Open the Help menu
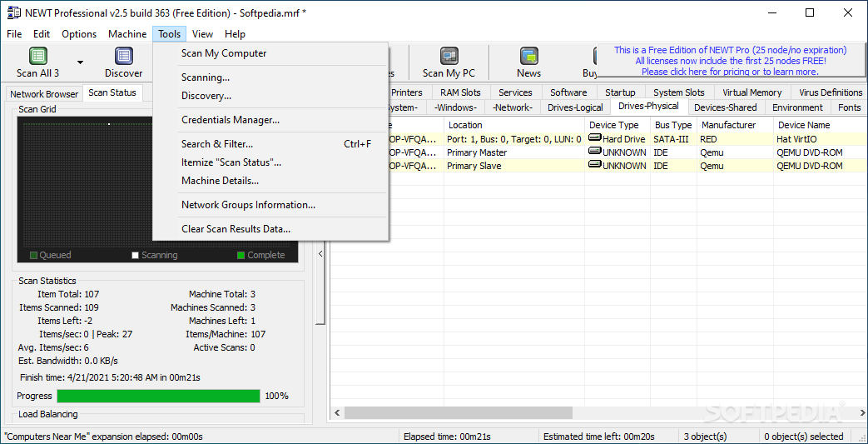This screenshot has width=868, height=444. (x=235, y=34)
